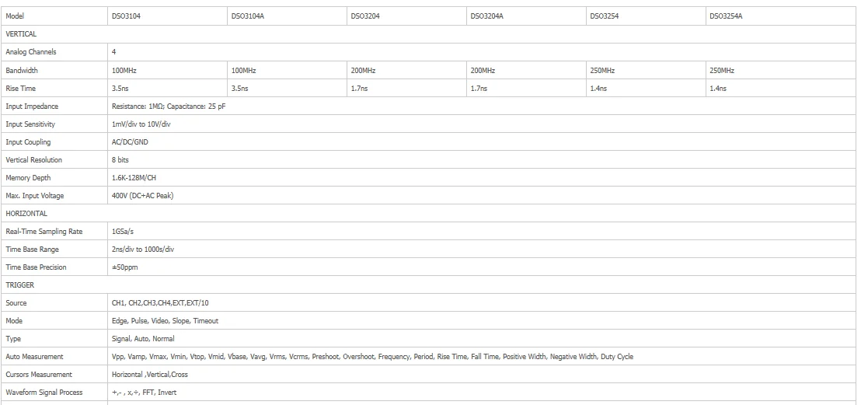Viewport: 868px width, 405px height.
Task: Select the TRIGGER section heading row
Action: (x=19, y=285)
